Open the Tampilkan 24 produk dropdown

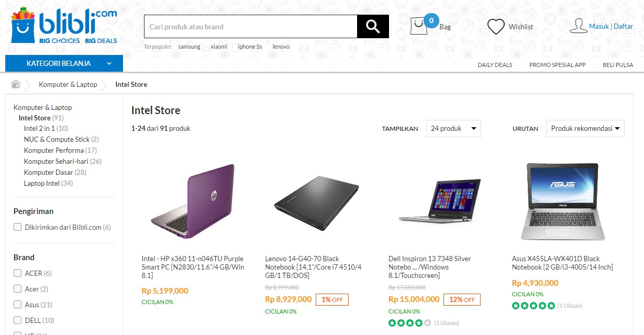tap(453, 128)
